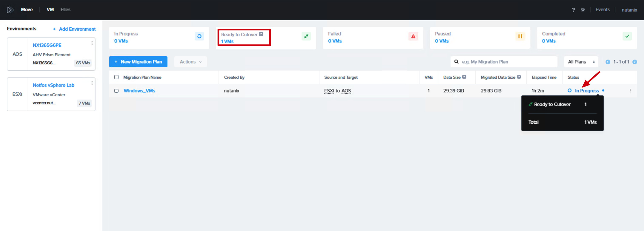Screen dimensions: 644x231
Task: Focus the migration plan search field
Action: pos(504,62)
